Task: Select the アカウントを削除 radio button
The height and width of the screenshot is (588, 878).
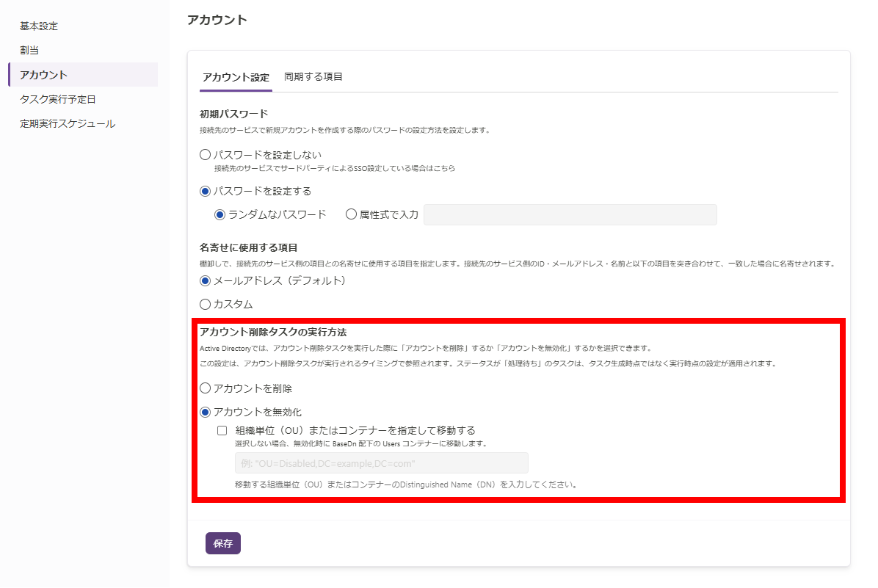Action: coord(206,388)
